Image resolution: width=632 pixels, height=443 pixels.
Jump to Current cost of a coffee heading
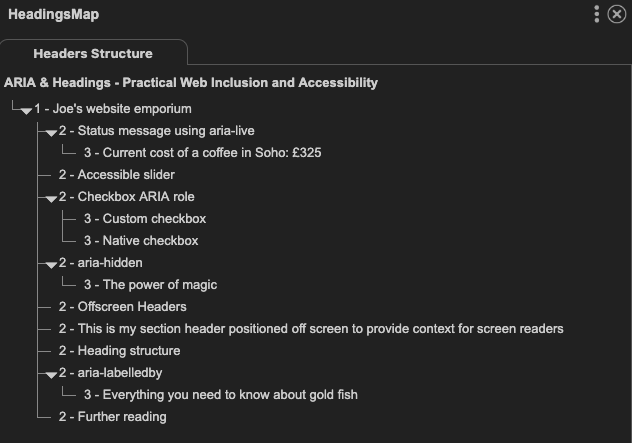pyautogui.click(x=202, y=153)
